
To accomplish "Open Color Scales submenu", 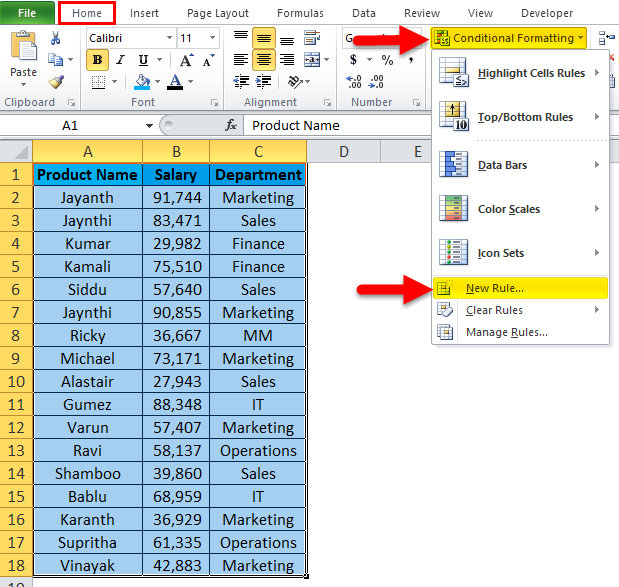I will tap(520, 208).
